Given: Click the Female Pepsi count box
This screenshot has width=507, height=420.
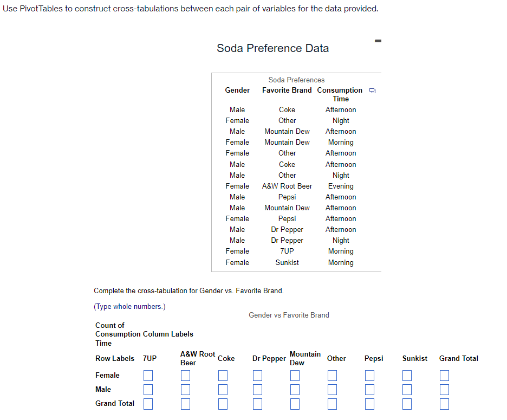Looking at the screenshot, I should pos(369,375).
